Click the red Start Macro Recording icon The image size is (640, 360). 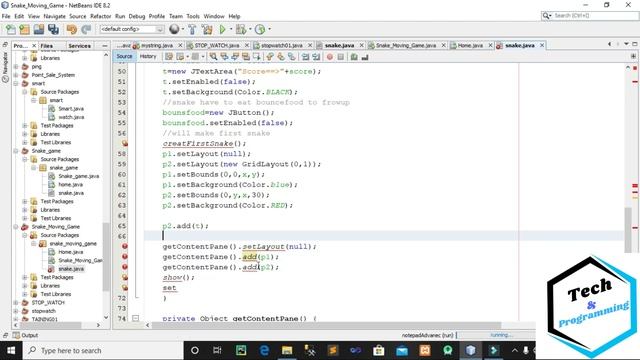(x=330, y=57)
